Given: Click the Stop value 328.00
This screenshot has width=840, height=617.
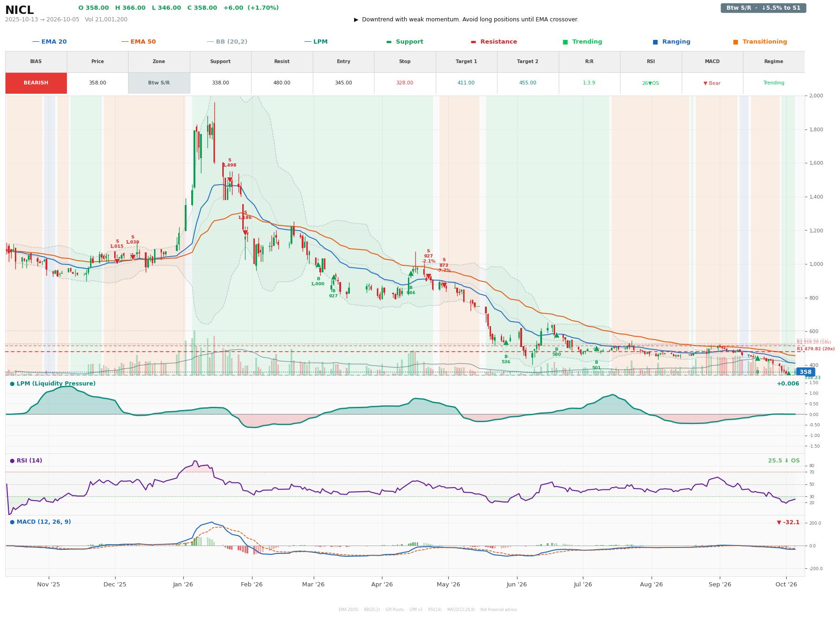Looking at the screenshot, I should (x=405, y=83).
